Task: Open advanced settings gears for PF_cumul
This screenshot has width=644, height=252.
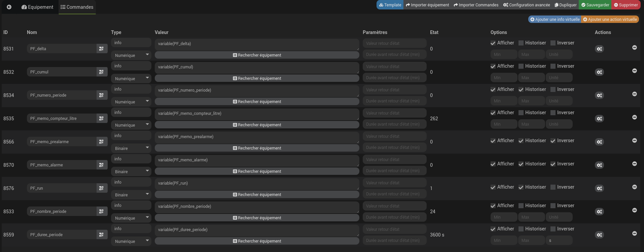Action: [599, 72]
